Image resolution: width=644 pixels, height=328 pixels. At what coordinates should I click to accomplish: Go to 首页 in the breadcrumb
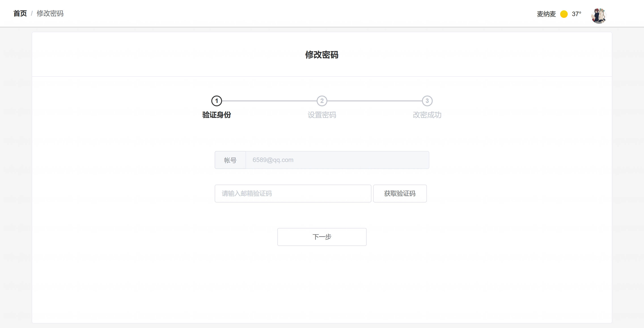20,13
